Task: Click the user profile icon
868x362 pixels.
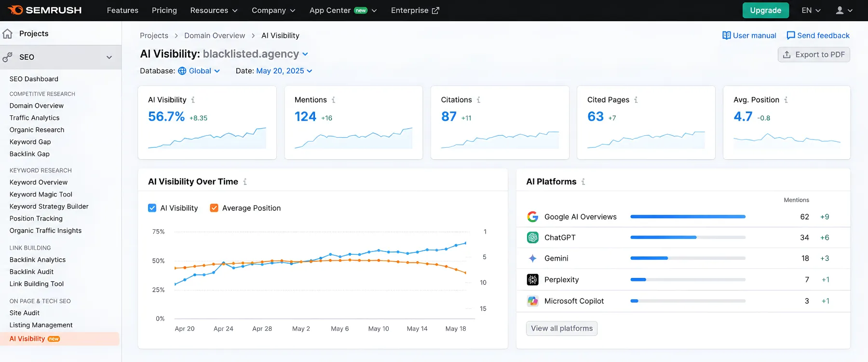Action: pyautogui.click(x=840, y=10)
